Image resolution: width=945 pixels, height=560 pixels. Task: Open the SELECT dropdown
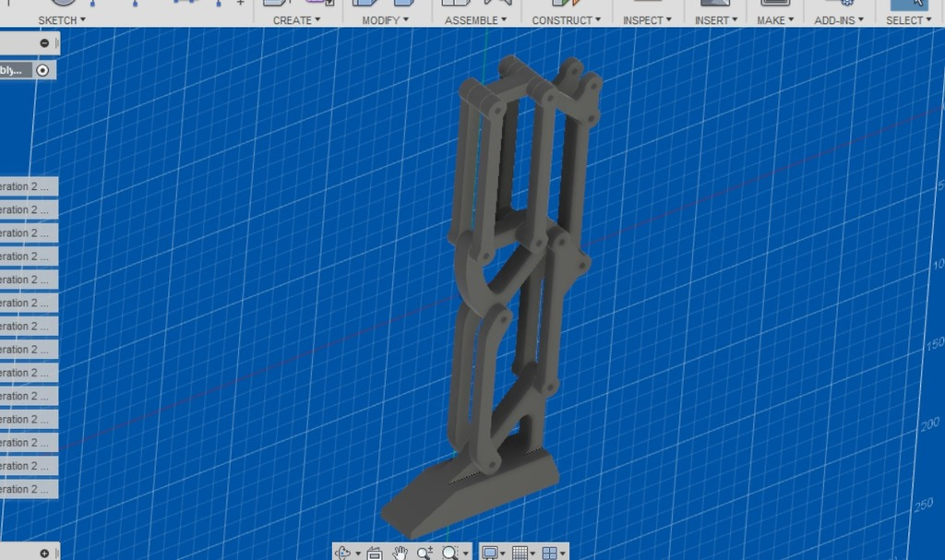(x=909, y=20)
